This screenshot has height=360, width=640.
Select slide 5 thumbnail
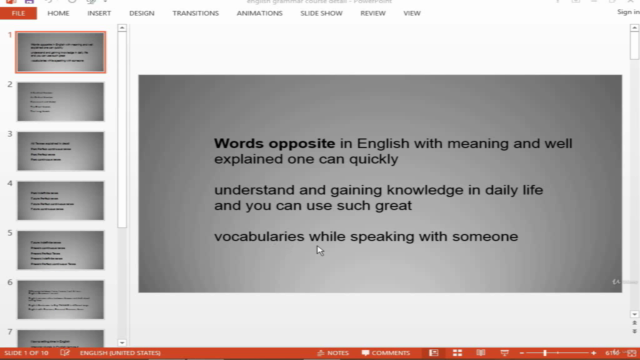tap(60, 250)
